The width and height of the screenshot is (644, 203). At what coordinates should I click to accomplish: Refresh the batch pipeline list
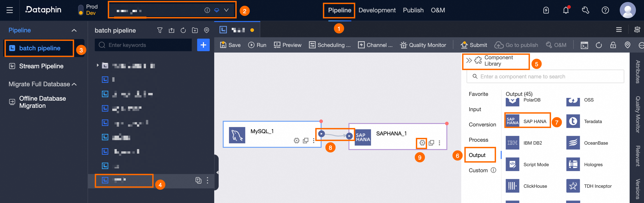tap(183, 31)
